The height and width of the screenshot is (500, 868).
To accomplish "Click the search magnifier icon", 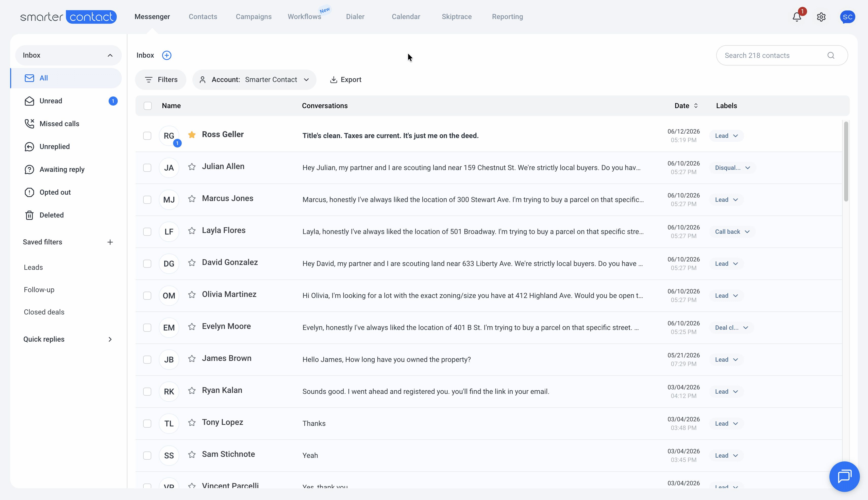I will click(831, 55).
